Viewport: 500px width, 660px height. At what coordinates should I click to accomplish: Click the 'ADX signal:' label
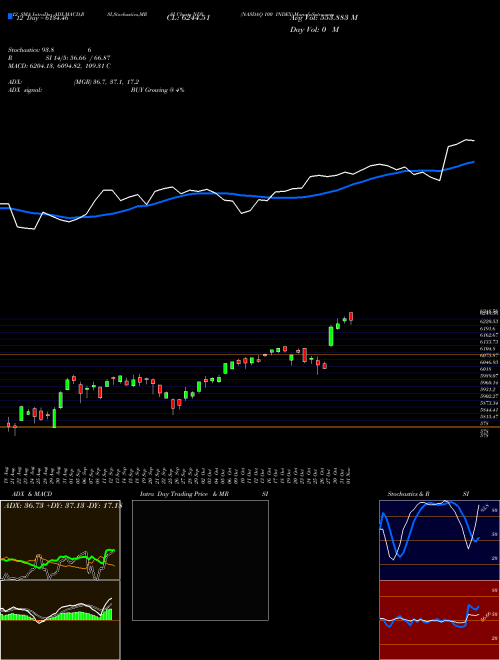point(24,90)
